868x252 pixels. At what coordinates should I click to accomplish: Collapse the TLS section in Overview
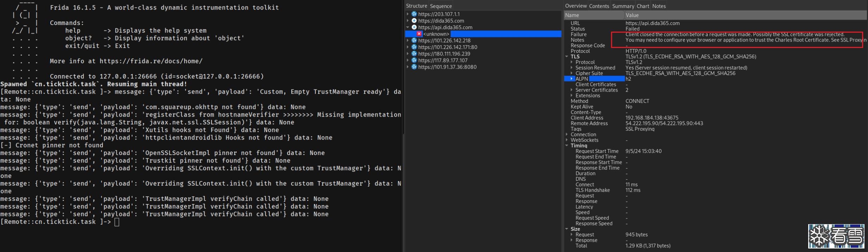[x=567, y=57]
